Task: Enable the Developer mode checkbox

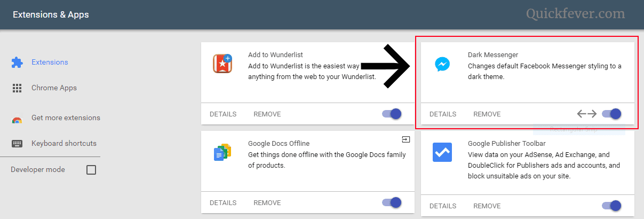Action: [x=91, y=170]
